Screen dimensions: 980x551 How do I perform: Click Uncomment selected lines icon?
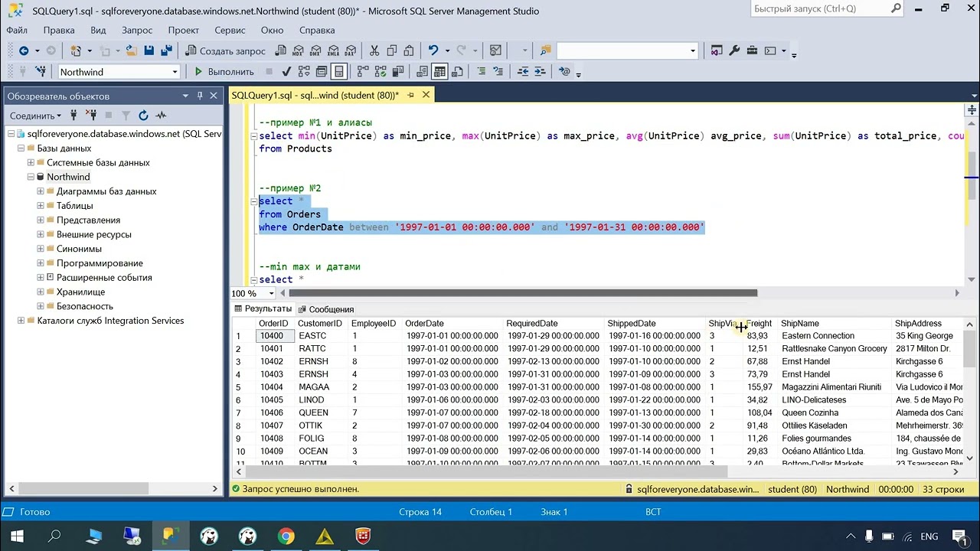tap(498, 72)
